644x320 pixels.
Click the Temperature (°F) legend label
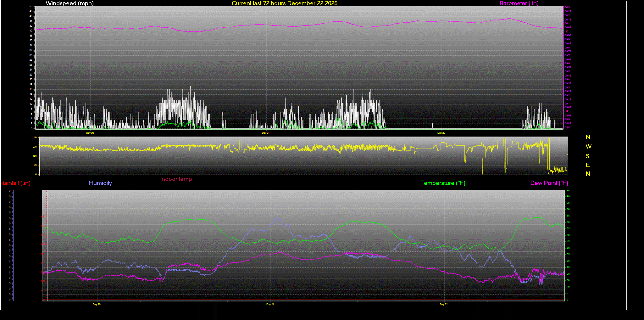(442, 183)
